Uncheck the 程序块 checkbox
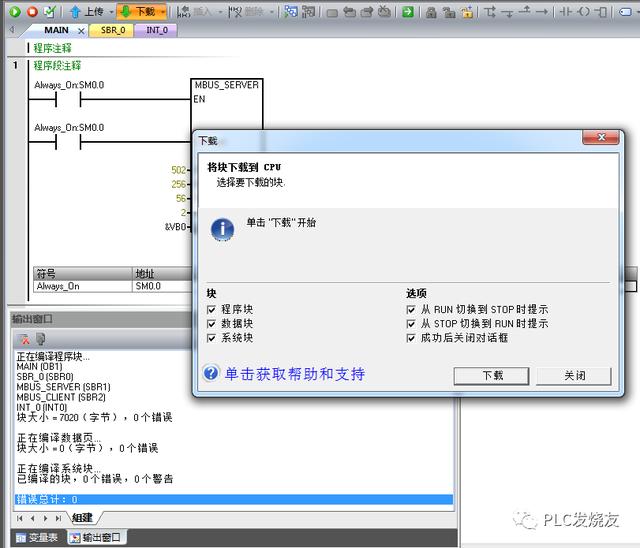The height and width of the screenshot is (548, 640). pos(212,310)
